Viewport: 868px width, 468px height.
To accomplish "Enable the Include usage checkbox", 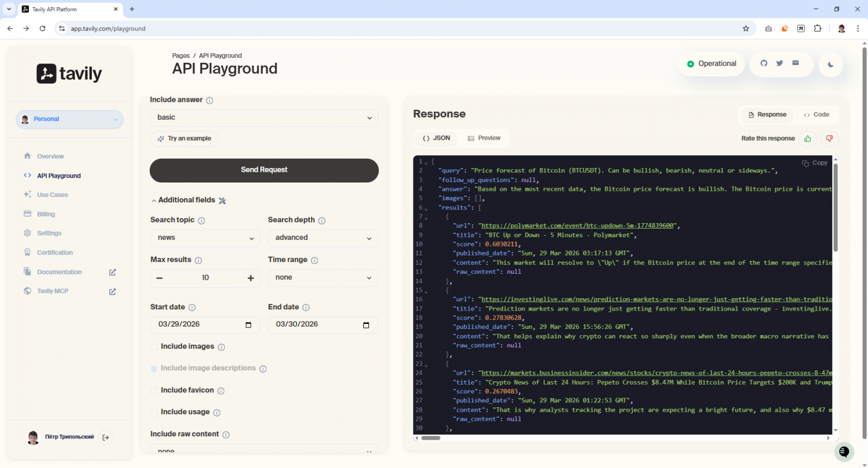I will pos(154,412).
